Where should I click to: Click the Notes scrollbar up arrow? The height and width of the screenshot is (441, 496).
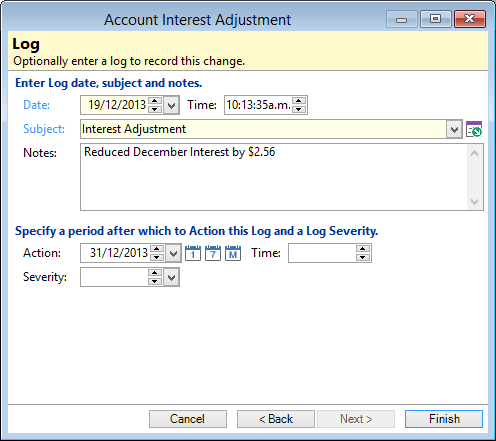475,153
